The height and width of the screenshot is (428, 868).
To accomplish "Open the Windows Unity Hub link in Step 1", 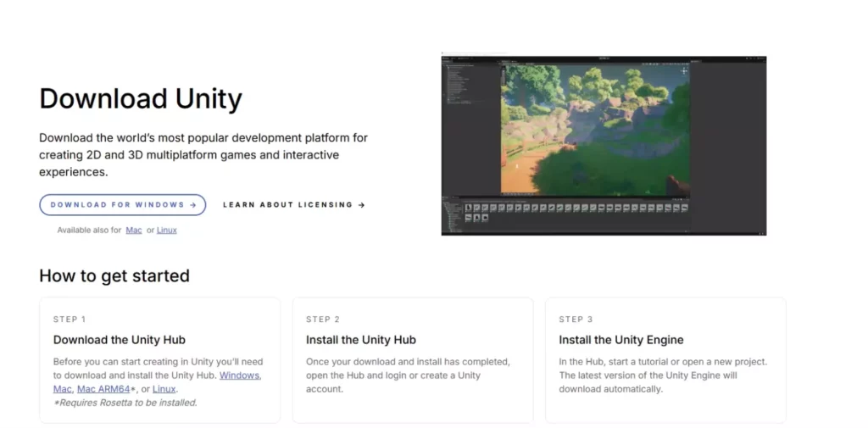I will point(240,375).
